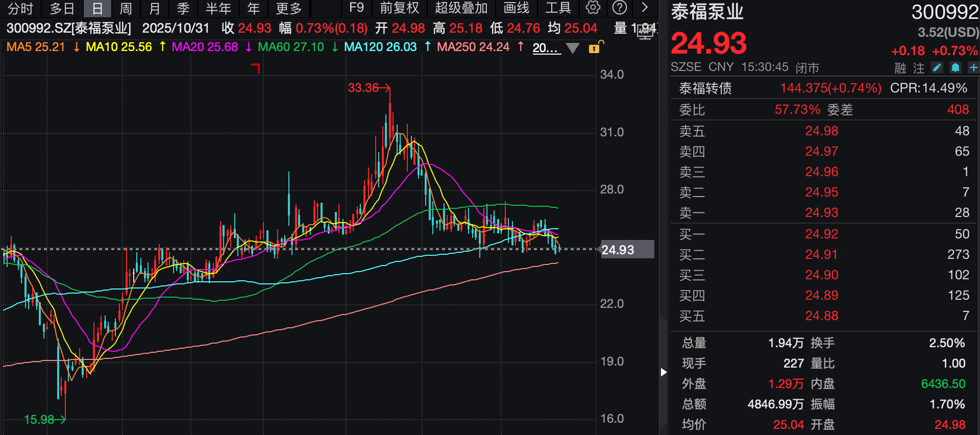Image resolution: width=980 pixels, height=435 pixels.
Task: Set a price alert with bell icon
Action: click(955, 67)
